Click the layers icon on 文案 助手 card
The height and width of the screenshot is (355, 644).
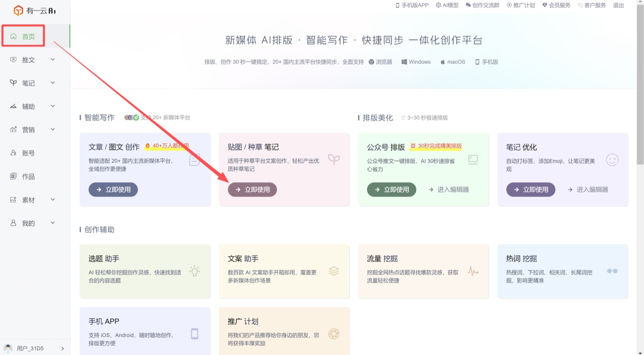(334, 271)
